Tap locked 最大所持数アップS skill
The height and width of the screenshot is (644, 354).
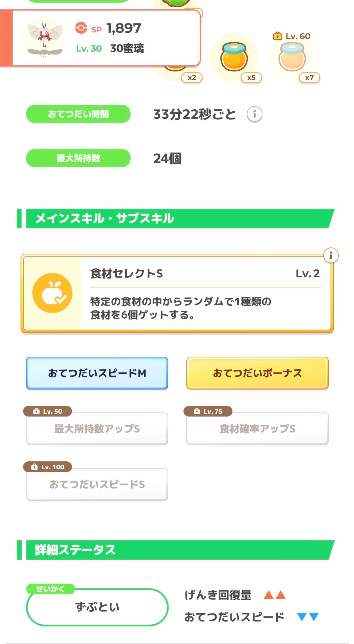point(97,429)
